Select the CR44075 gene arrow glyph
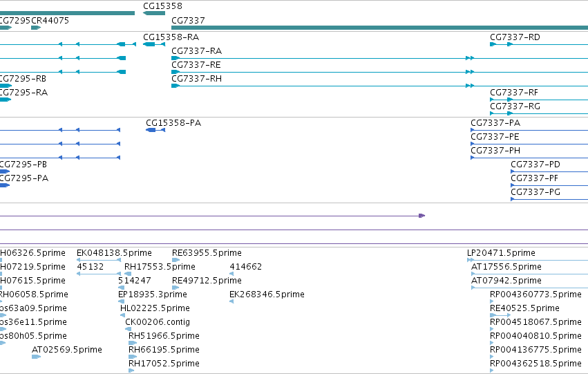 click(36, 28)
